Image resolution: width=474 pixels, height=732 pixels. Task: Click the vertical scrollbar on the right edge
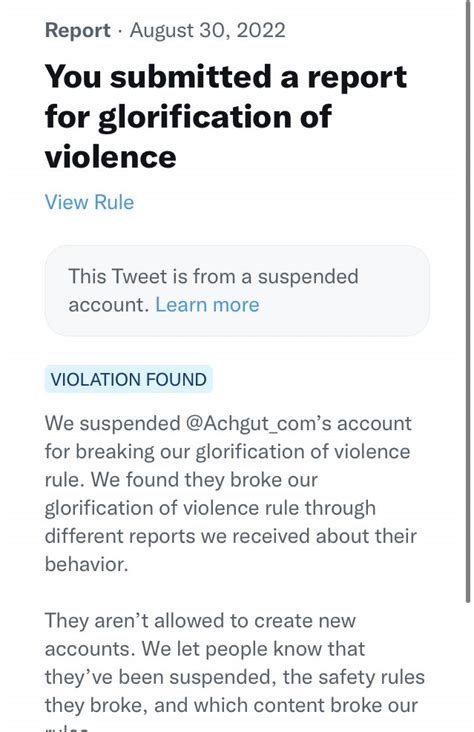[x=468, y=301]
